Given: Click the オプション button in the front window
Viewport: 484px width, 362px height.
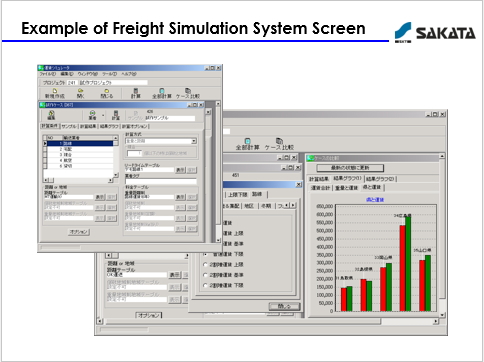Looking at the screenshot, I should (79, 232).
